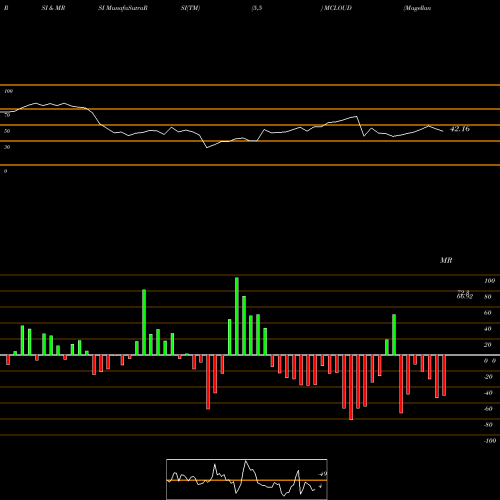Click the -20 label on MR axis
Screen dimensions: 500x500
(x=488, y=377)
